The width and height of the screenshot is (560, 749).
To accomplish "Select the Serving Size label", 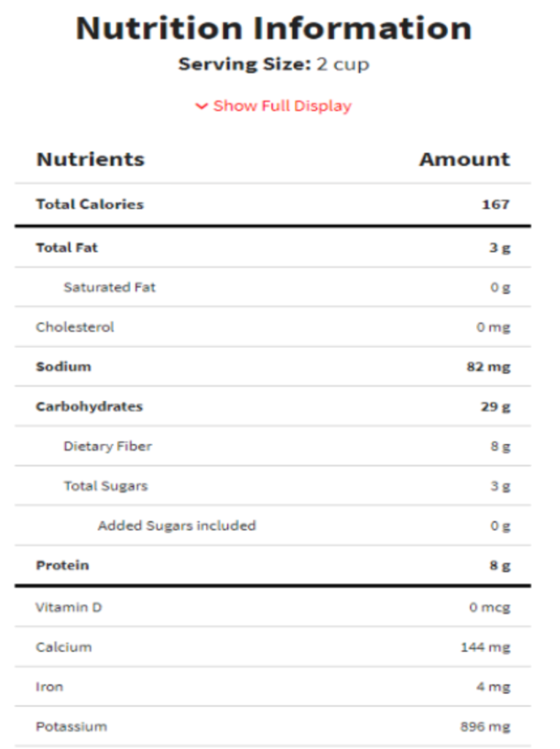I will pyautogui.click(x=244, y=64).
